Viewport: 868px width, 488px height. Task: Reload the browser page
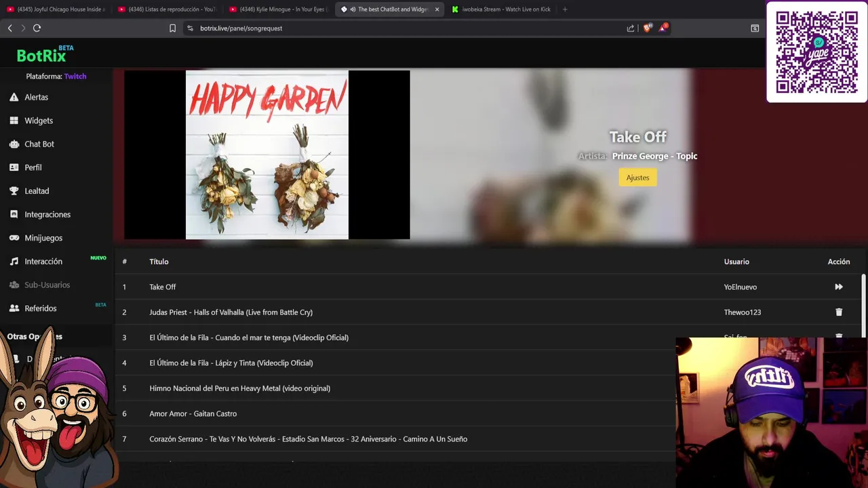tap(37, 28)
